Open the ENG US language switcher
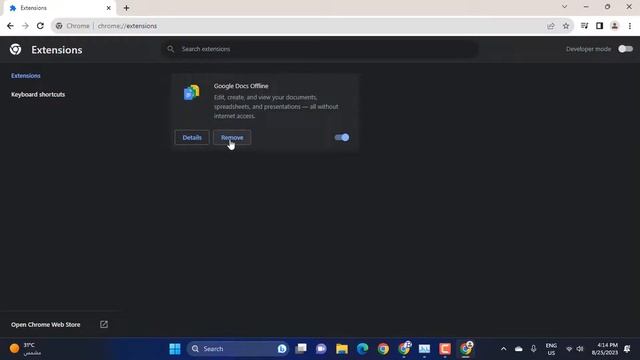This screenshot has width=640, height=360. (551, 349)
